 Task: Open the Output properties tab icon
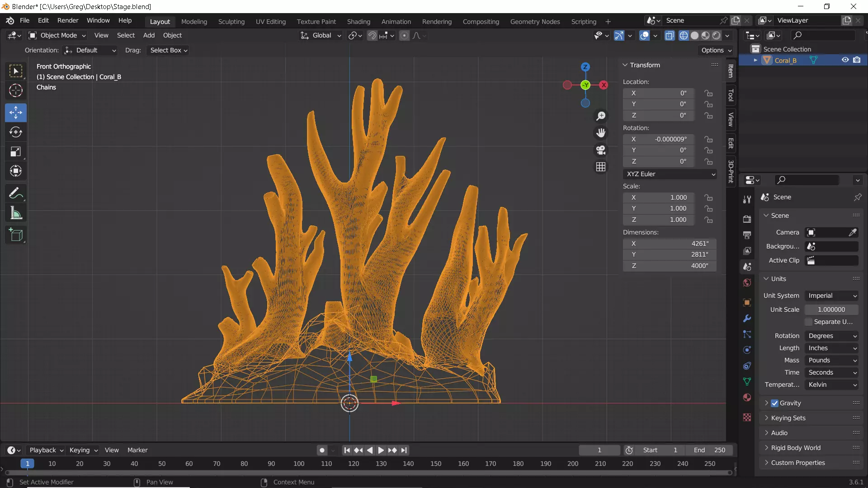point(747,235)
